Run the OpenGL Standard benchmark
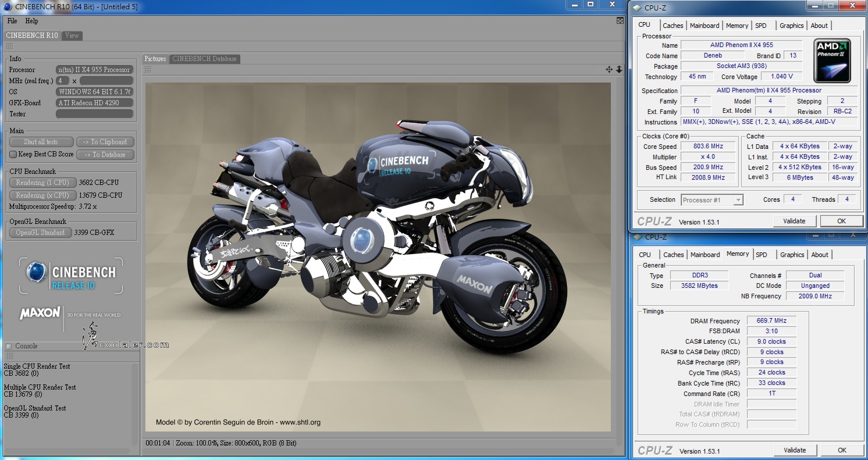Screen dimensions: 868x460 pyautogui.click(x=40, y=233)
